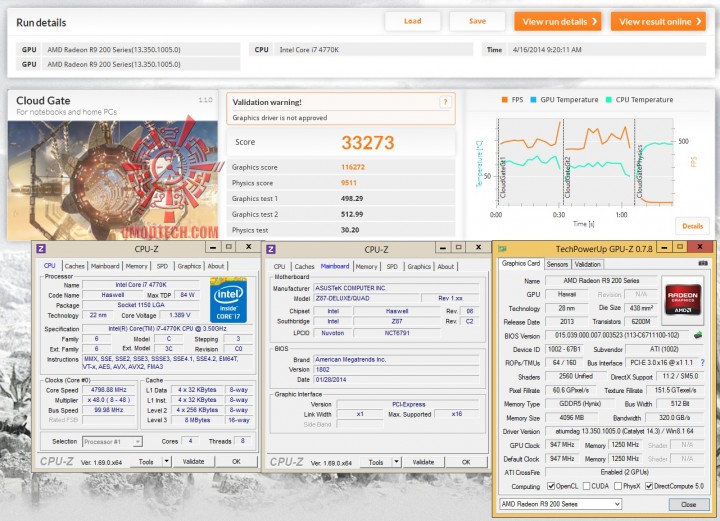
Task: Click the Physics score value 9511
Action: 349,183
